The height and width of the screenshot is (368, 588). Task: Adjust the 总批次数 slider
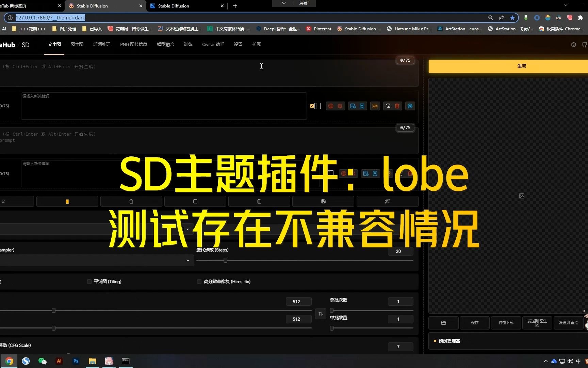332,310
